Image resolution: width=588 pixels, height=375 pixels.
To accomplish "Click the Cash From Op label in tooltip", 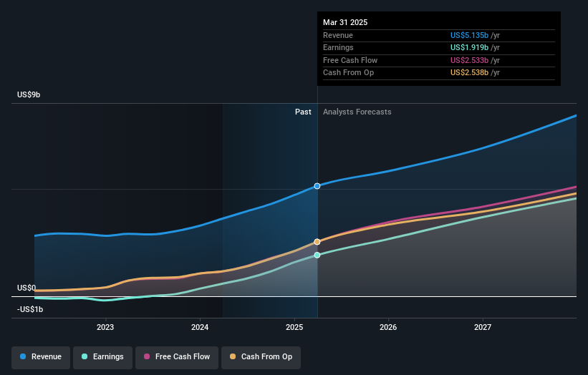I will [348, 73].
